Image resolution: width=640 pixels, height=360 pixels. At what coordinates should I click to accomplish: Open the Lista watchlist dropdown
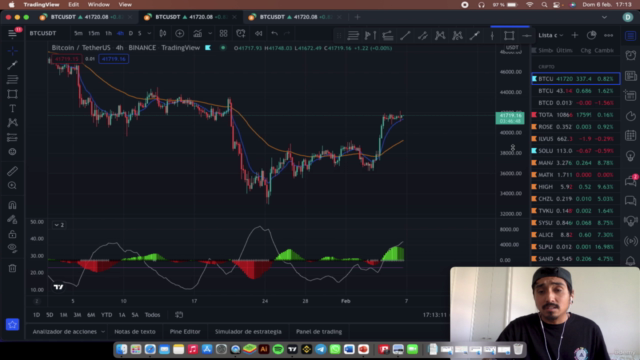[550, 36]
